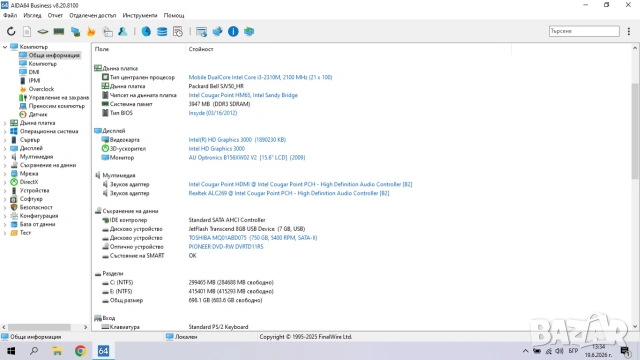The image size is (640, 360).
Task: Select Датчик tree item
Action: [x=38, y=114]
